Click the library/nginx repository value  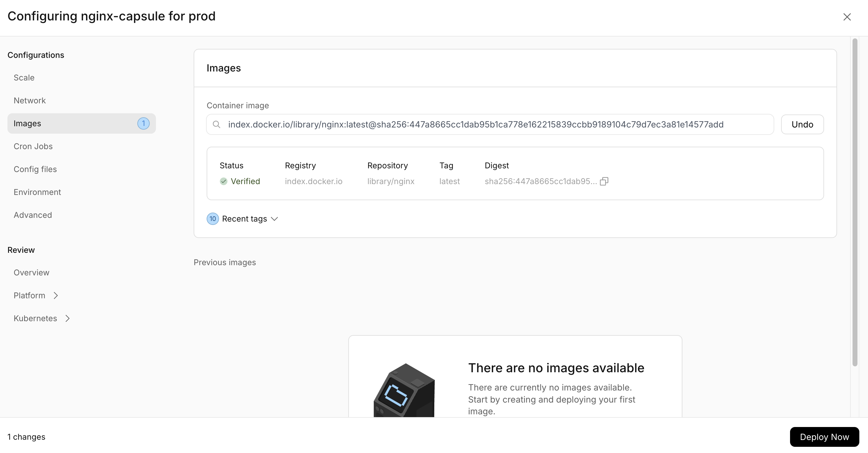tap(390, 181)
